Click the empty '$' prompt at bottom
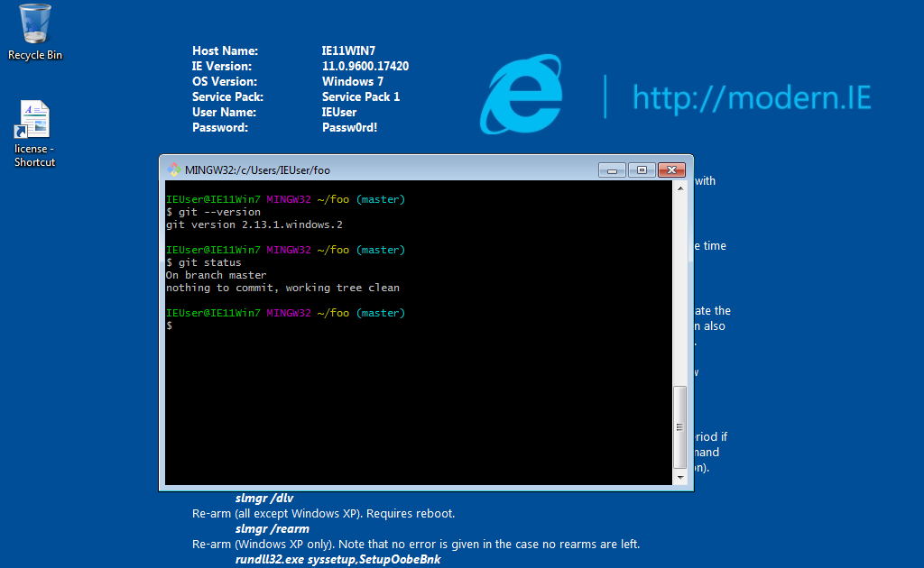The height and width of the screenshot is (568, 924). pos(169,325)
